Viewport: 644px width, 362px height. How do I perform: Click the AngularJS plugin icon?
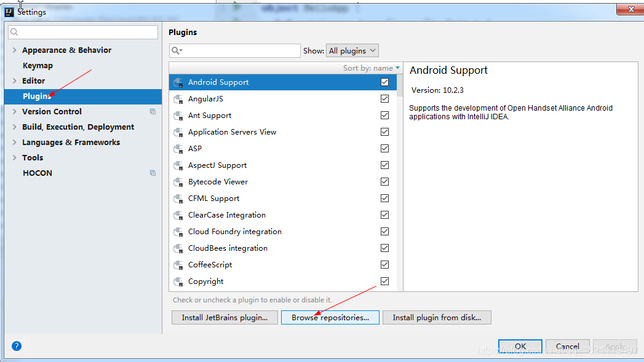(x=178, y=99)
